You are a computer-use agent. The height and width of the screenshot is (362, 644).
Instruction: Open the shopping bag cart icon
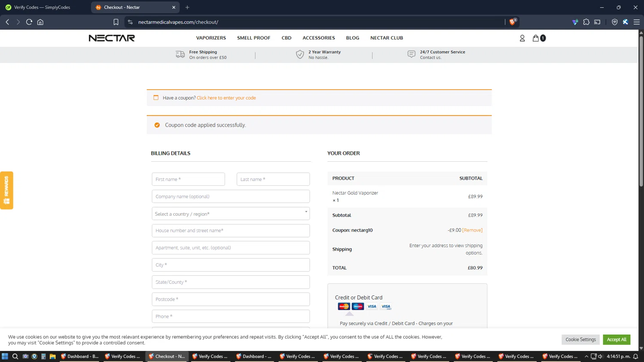[536, 38]
